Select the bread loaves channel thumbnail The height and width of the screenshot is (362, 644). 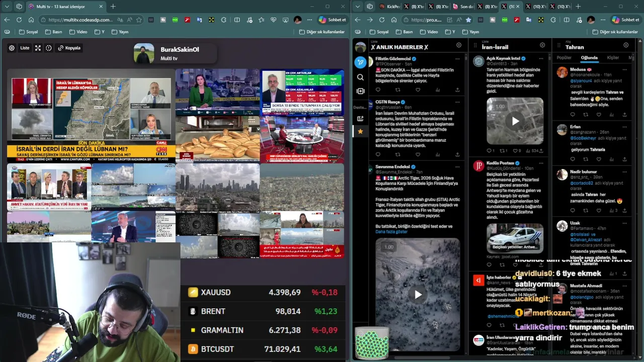217,139
